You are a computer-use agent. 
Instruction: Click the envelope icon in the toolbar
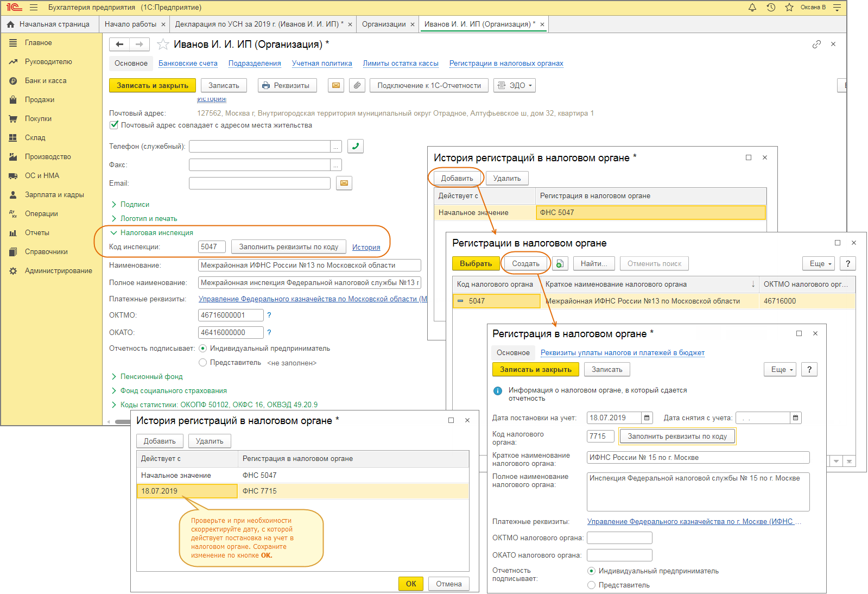click(x=336, y=86)
